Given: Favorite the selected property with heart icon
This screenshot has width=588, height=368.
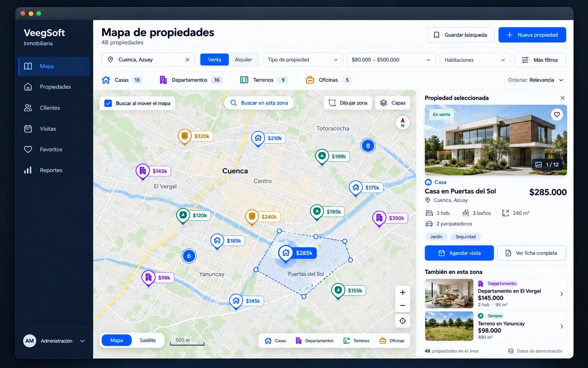Looking at the screenshot, I should (x=557, y=115).
